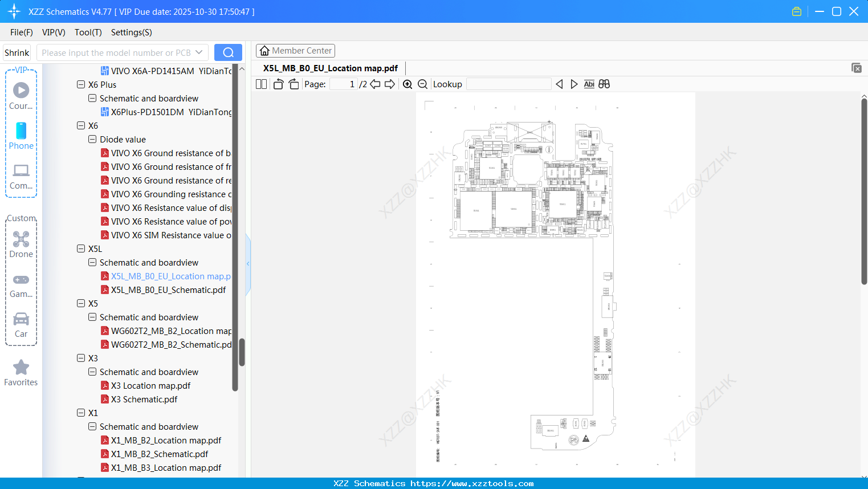Zoom in on the PDF page
868x489 pixels.
click(407, 84)
